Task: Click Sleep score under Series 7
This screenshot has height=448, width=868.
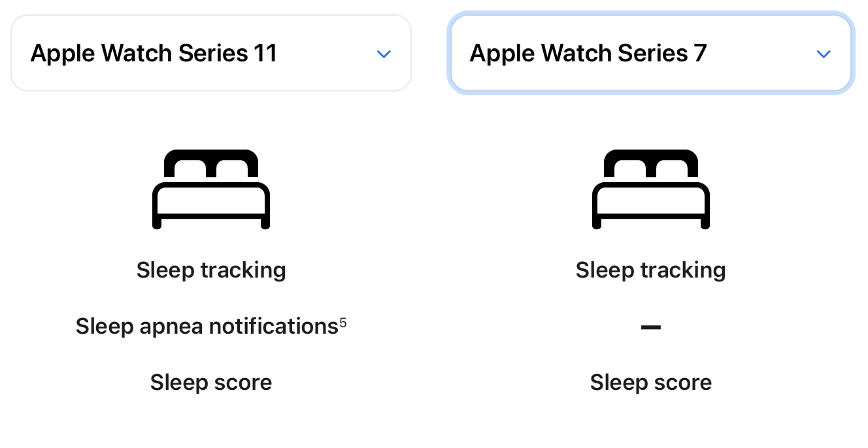Action: pyautogui.click(x=650, y=382)
